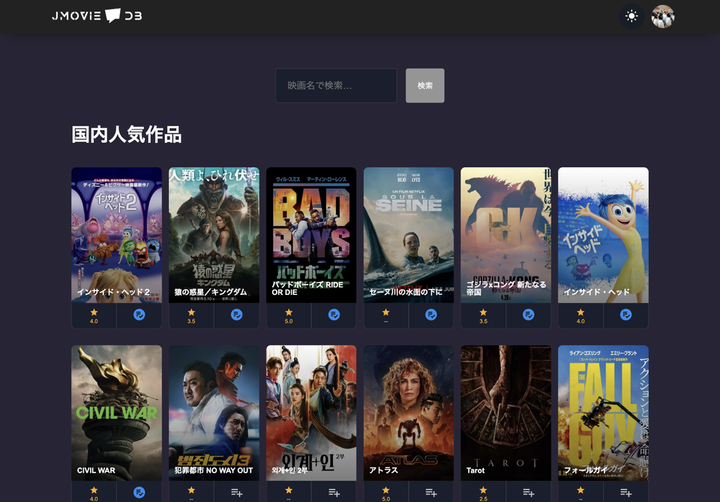Open the ゴジラxコング 新たなる帝国 poster

pyautogui.click(x=506, y=235)
